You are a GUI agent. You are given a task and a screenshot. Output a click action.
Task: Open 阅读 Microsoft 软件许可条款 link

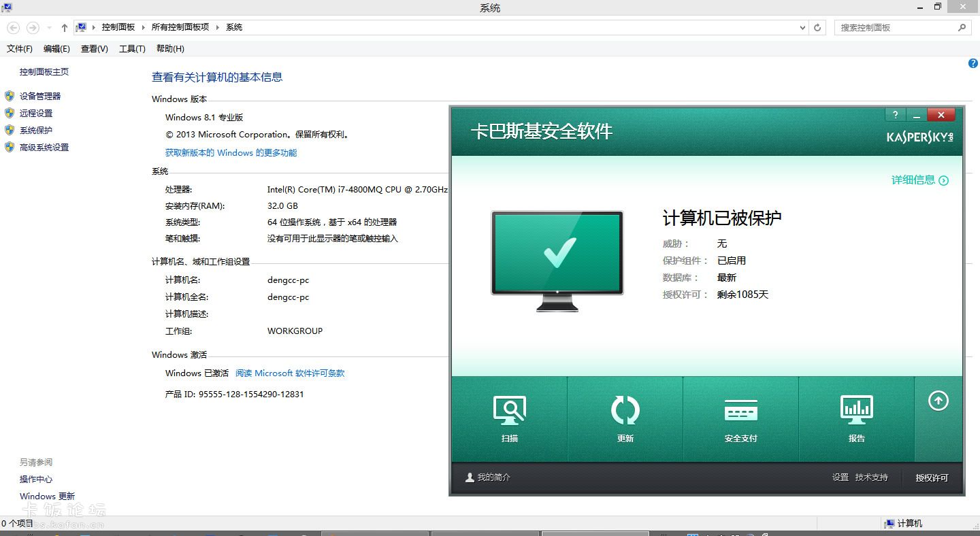[x=290, y=373]
